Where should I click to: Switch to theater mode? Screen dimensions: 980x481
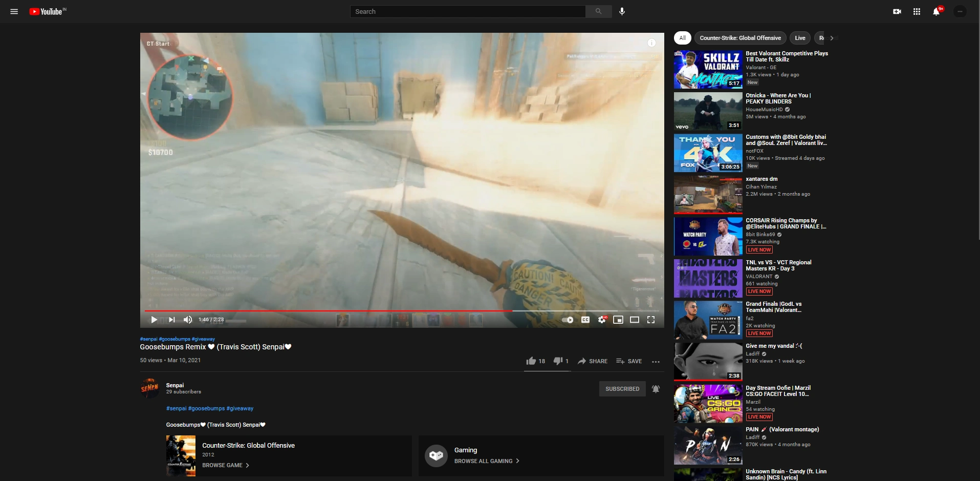coord(635,320)
